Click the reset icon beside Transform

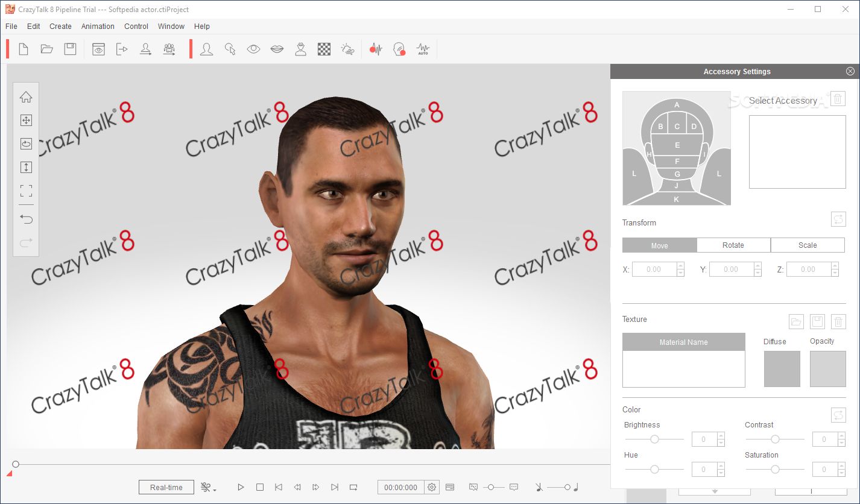(838, 219)
